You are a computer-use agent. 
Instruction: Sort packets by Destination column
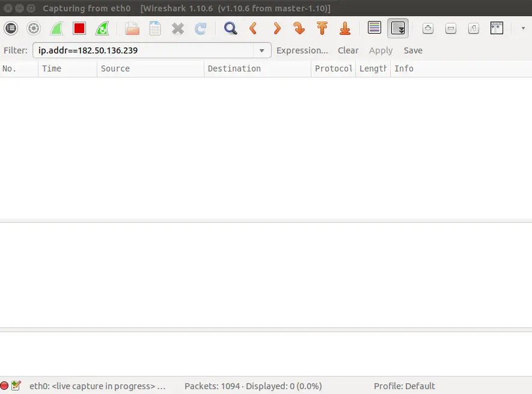[257, 68]
